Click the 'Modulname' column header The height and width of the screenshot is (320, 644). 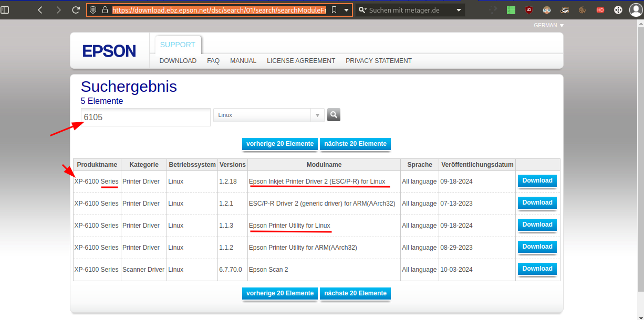click(x=324, y=165)
